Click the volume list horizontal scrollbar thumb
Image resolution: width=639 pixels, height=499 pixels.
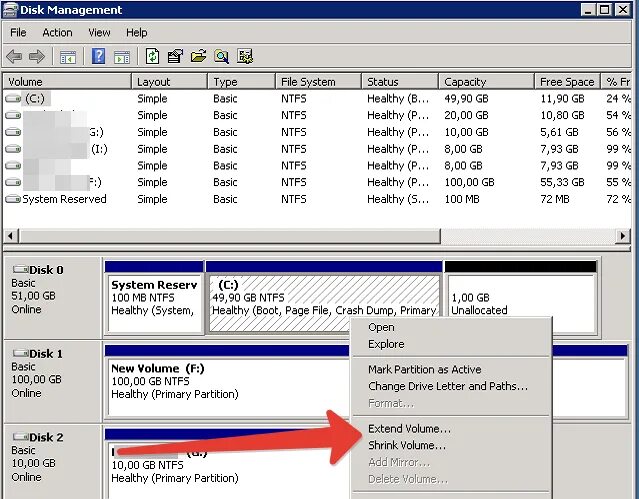point(230,236)
